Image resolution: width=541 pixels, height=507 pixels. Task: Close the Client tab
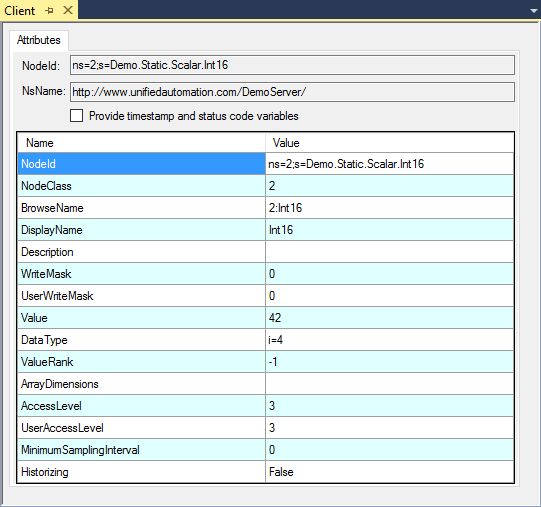pyautogui.click(x=68, y=10)
